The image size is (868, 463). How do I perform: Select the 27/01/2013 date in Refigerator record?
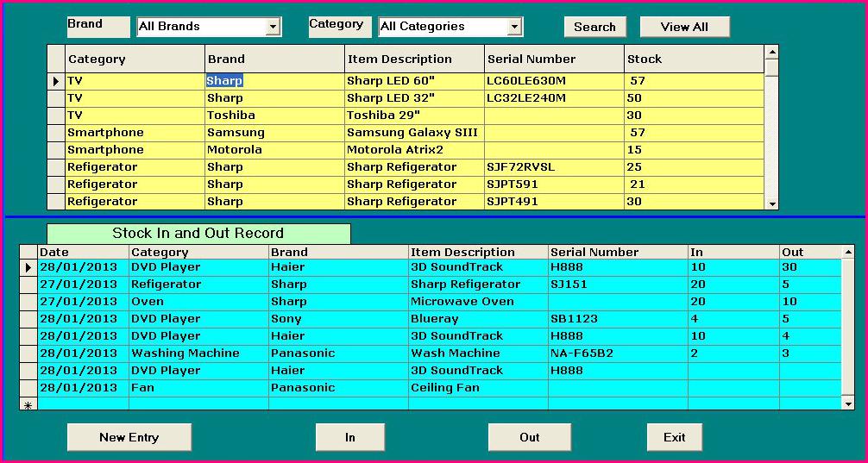pyautogui.click(x=83, y=284)
